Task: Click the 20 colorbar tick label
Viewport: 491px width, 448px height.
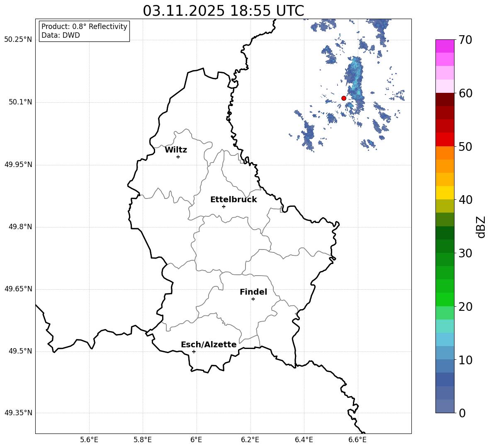Action: point(465,307)
